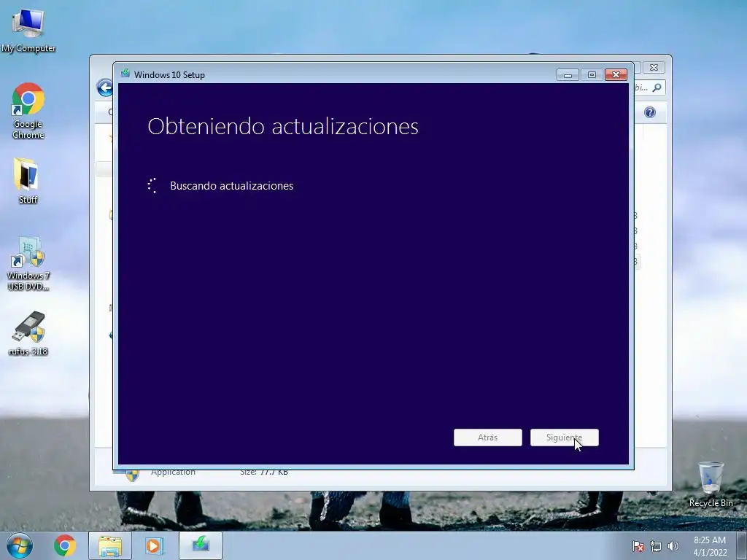Viewport: 747px width, 560px height.
Task: Click 'Buscando actualizaciones' status text
Action: pos(231,186)
